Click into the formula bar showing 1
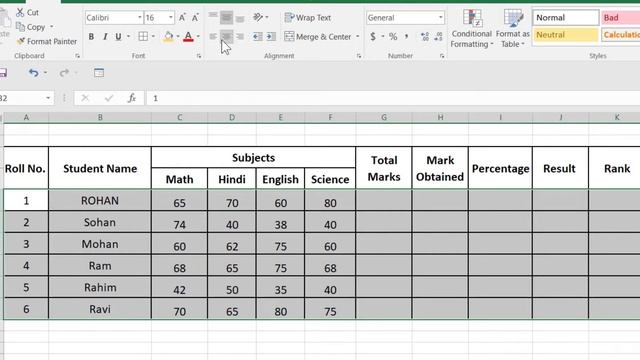Image resolution: width=640 pixels, height=360 pixels. 392,98
